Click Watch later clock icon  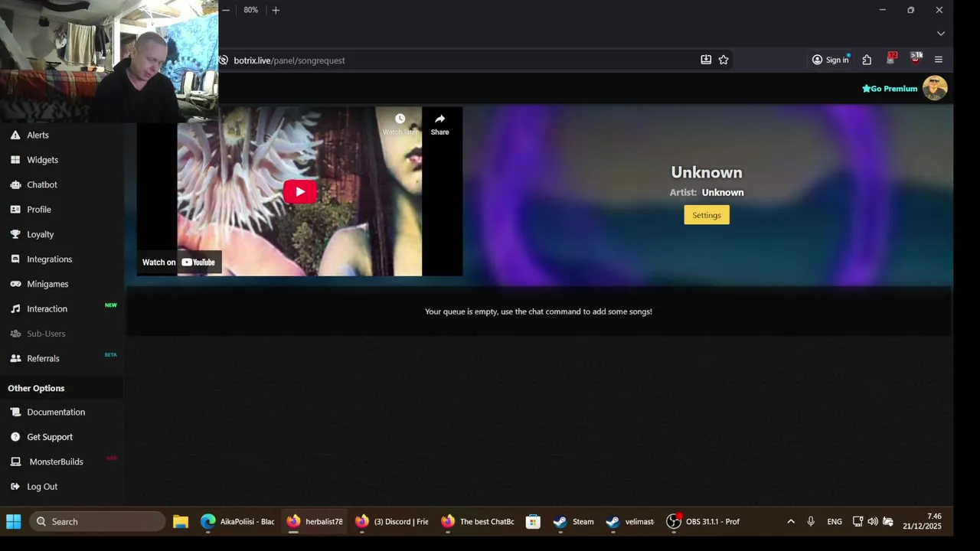click(400, 119)
